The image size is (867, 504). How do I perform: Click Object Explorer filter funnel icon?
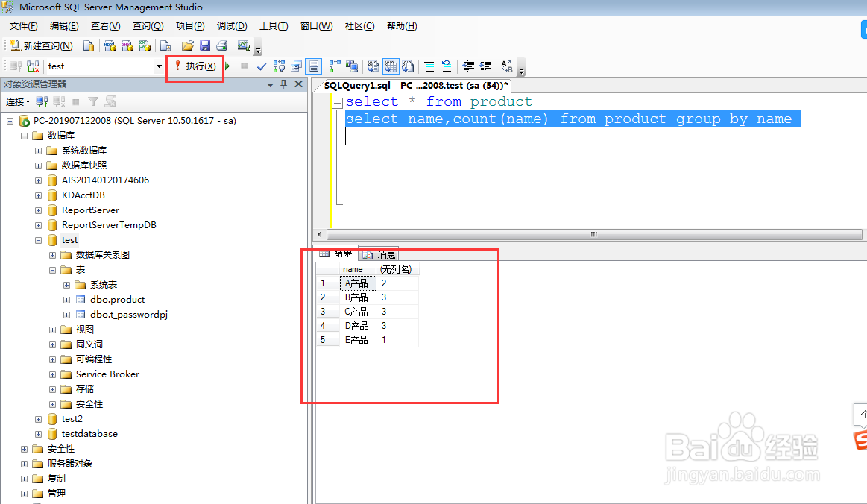[93, 102]
